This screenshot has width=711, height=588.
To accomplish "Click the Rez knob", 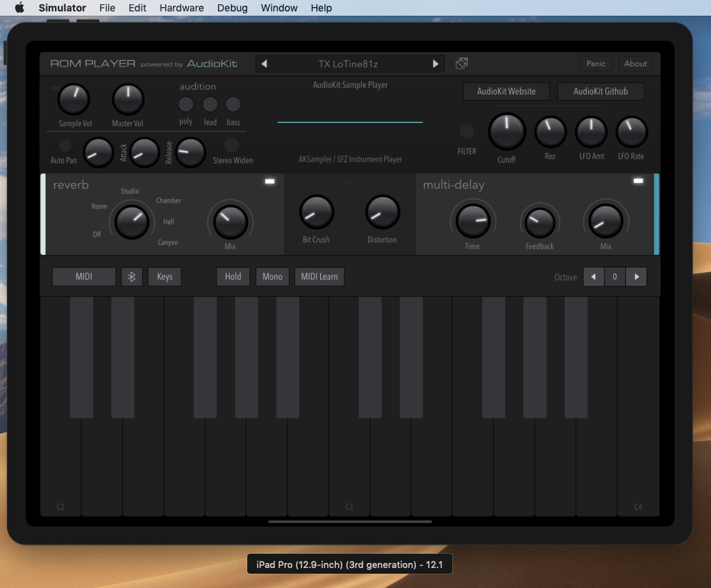I will pyautogui.click(x=550, y=132).
